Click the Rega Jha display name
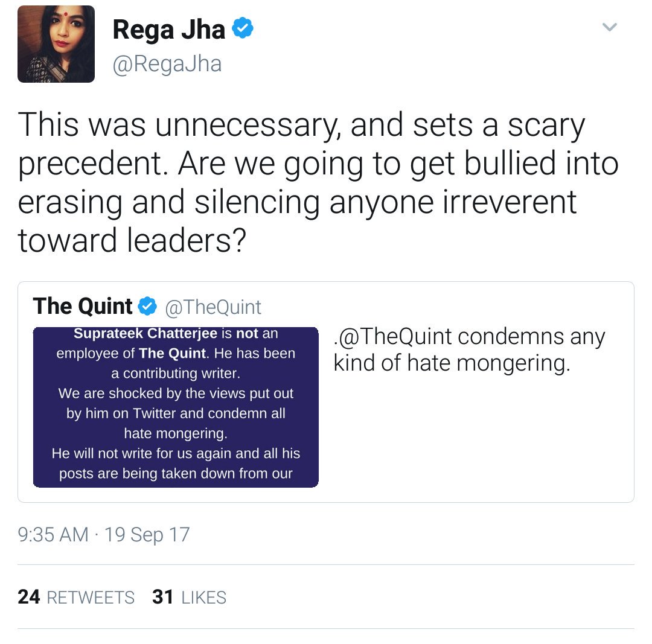The width and height of the screenshot is (652, 644). pyautogui.click(x=169, y=30)
